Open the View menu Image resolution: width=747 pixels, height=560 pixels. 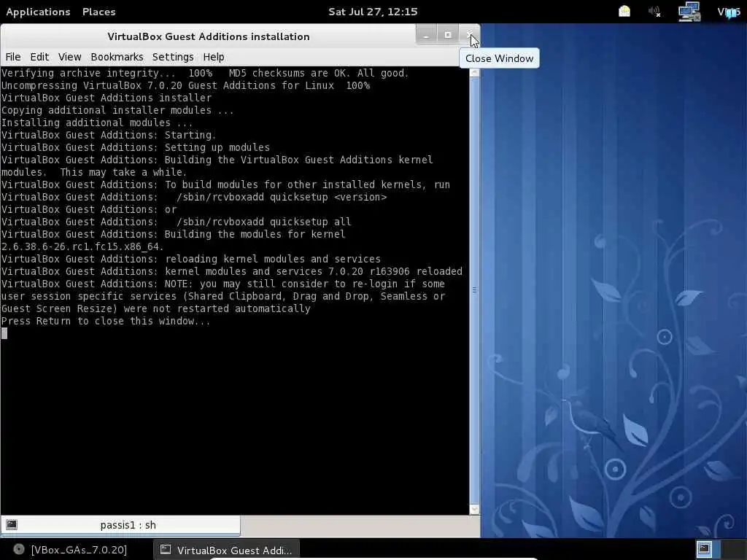point(69,57)
